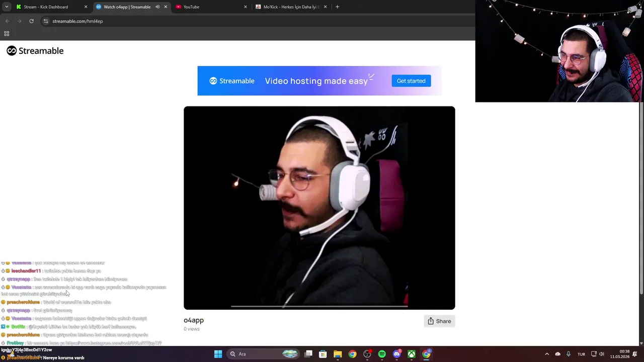Open the notification bell icon
644x362 pixels.
pyautogui.click(x=636, y=354)
